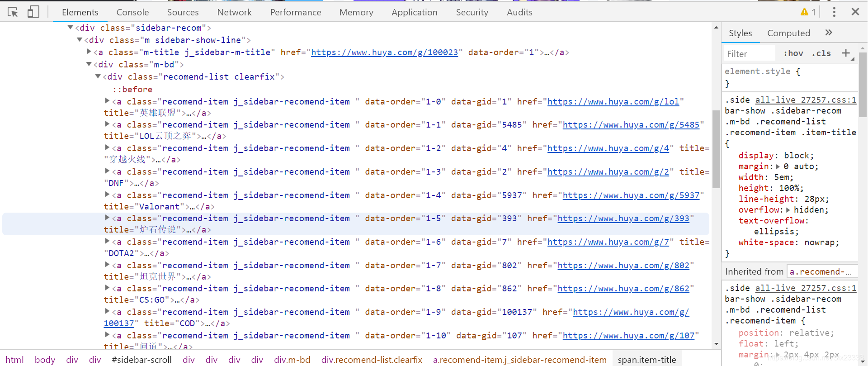This screenshot has width=868, height=366.
Task: Expand the anchor with data-order 1-8
Action: pyautogui.click(x=108, y=287)
